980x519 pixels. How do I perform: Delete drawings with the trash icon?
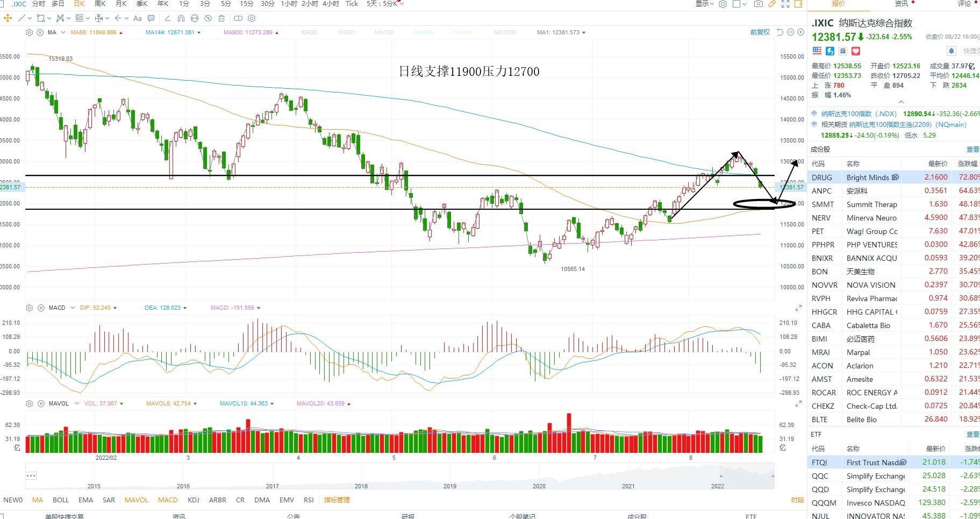pos(221,18)
